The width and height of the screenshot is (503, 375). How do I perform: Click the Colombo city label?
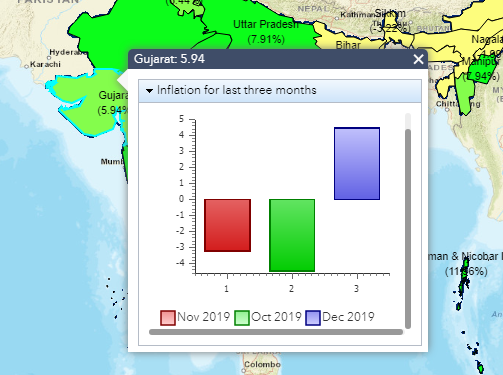(x=262, y=364)
